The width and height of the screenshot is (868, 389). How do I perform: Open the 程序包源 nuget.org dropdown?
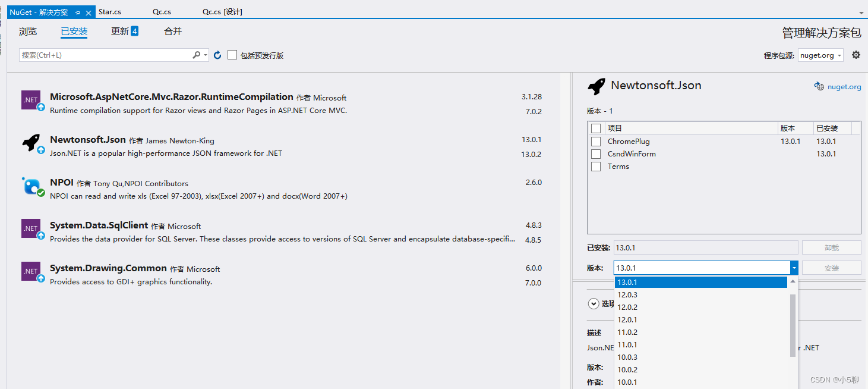(x=820, y=55)
